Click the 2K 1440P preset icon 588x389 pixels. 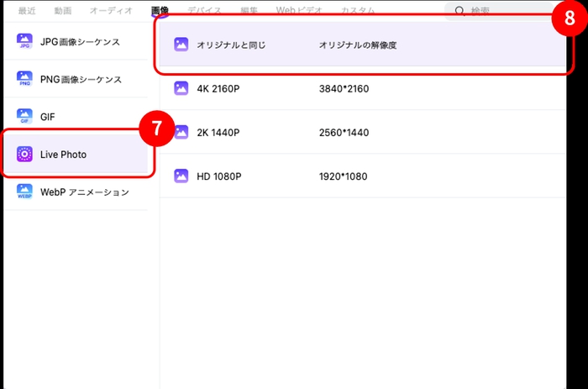[181, 132]
